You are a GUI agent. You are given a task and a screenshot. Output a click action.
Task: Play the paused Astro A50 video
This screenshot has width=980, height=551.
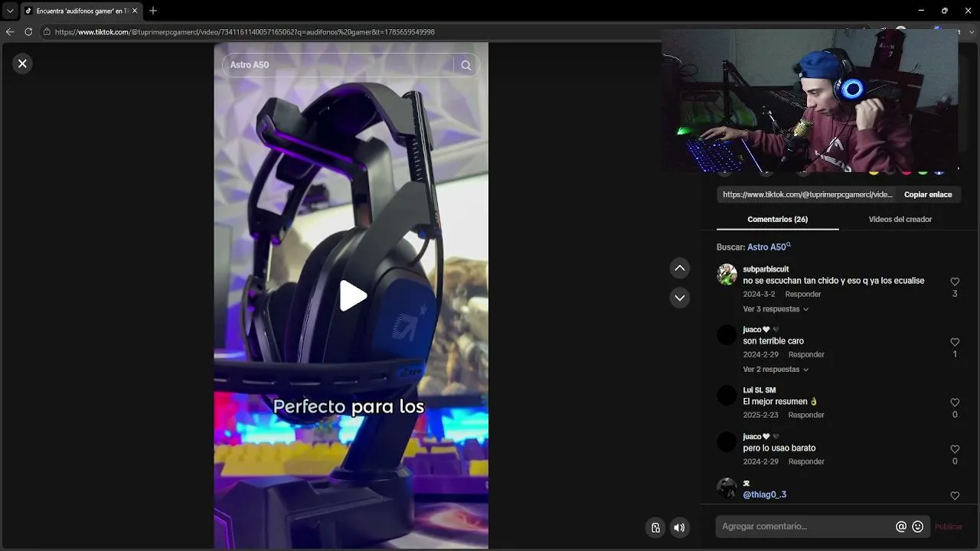pos(352,296)
